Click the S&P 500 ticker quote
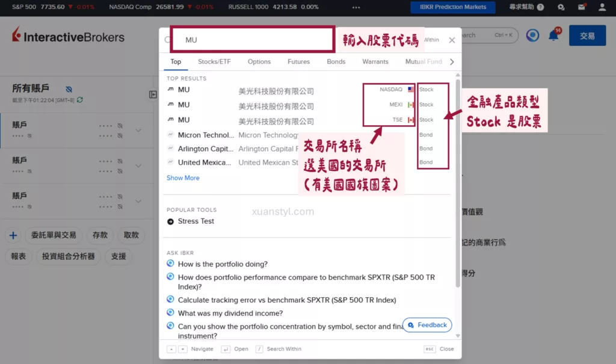The height and width of the screenshot is (364, 616). 53,7
